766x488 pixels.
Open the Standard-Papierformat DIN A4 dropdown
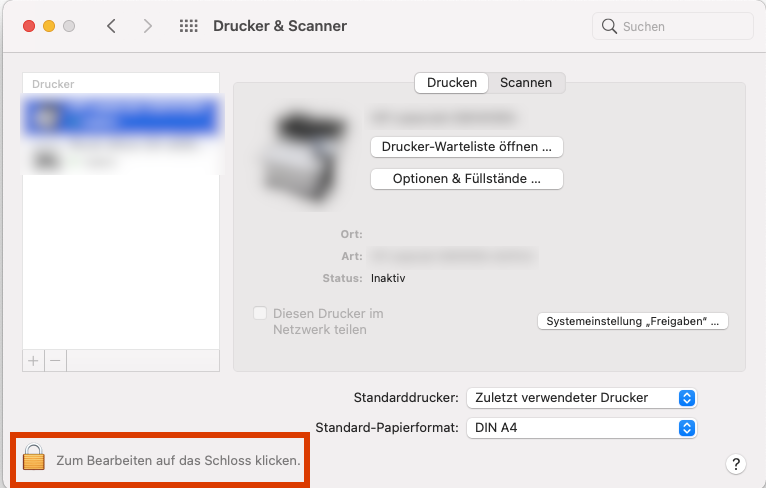[582, 428]
